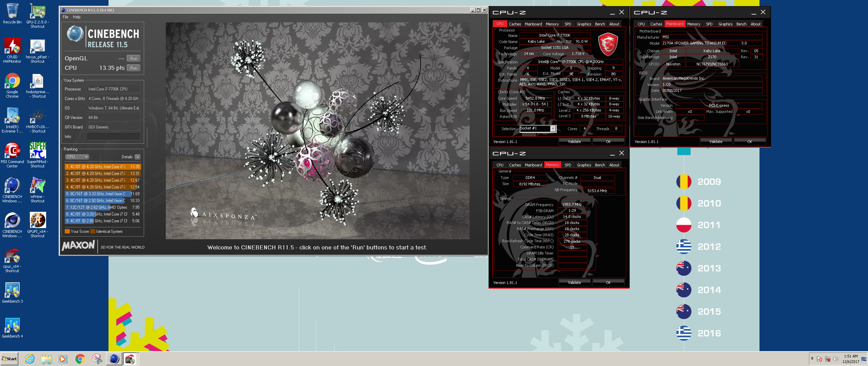The image size is (868, 366).
Task: Open media player taskbar icon
Action: click(63, 359)
